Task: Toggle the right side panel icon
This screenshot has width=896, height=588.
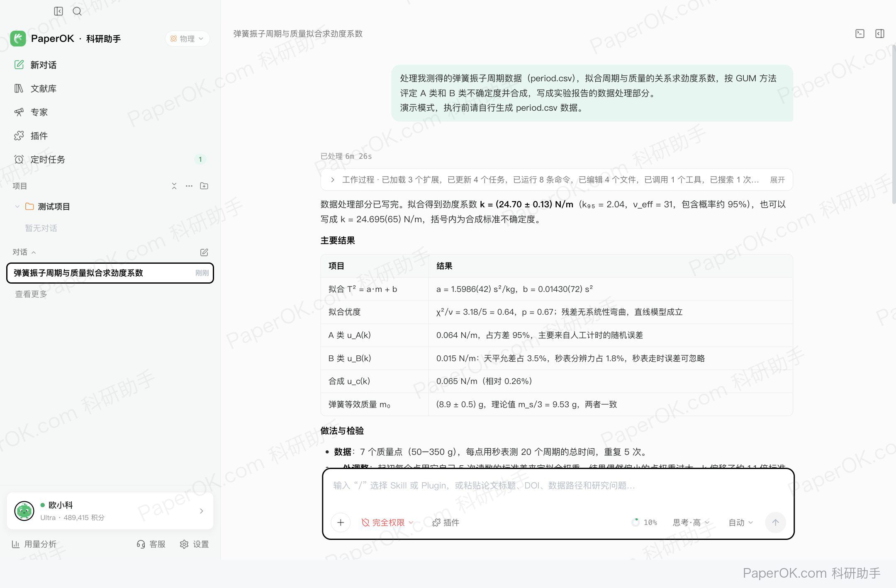Action: click(x=880, y=34)
